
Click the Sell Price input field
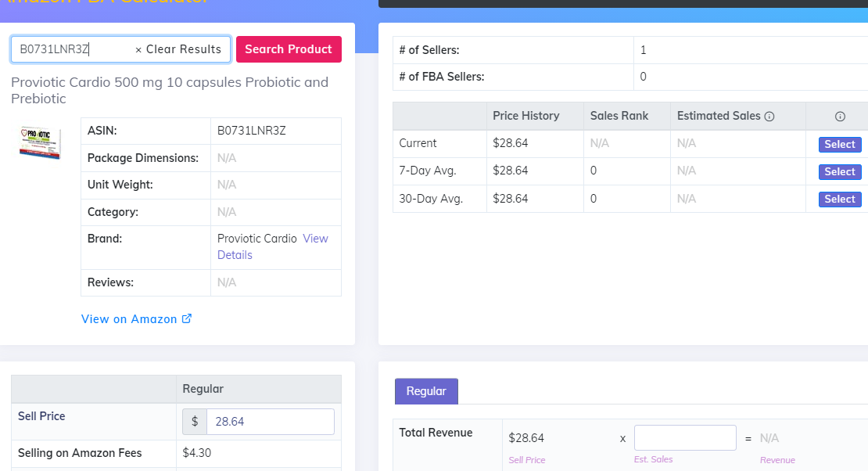[270, 422]
